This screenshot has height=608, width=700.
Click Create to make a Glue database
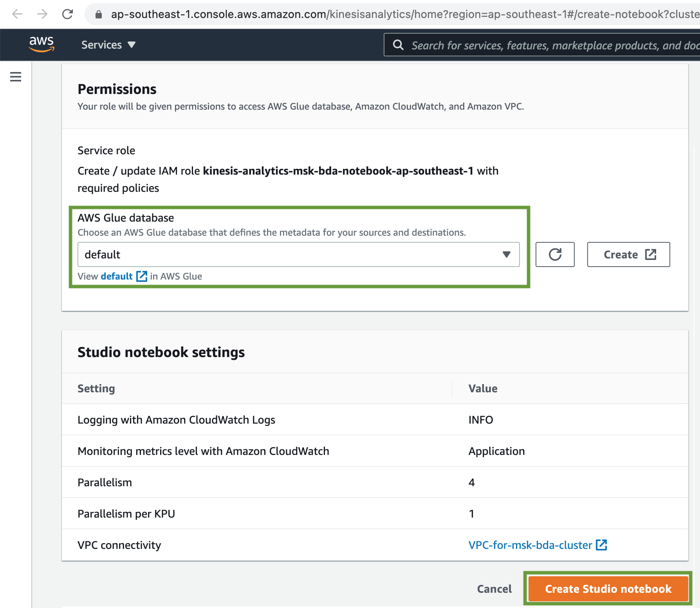coord(628,254)
